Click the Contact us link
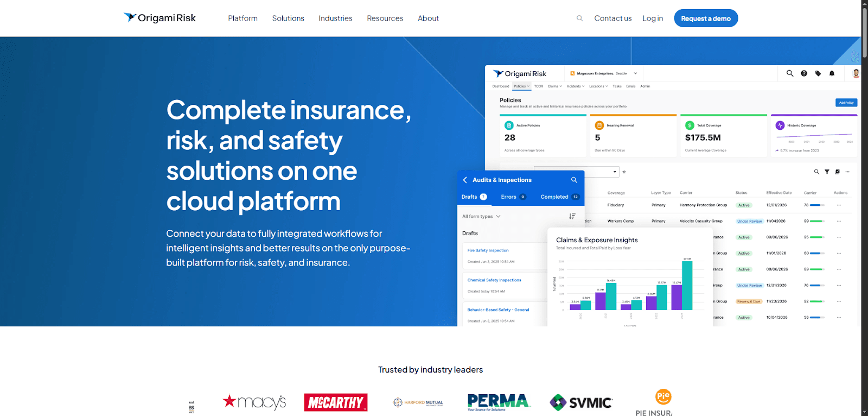 [613, 18]
